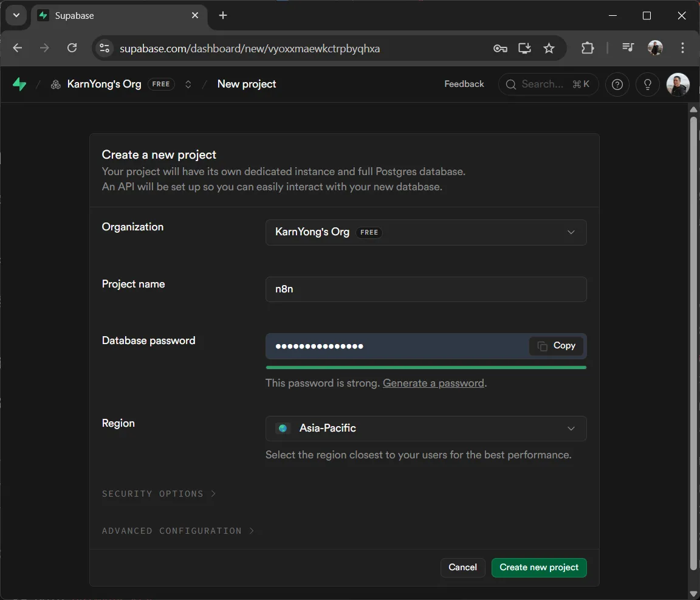Click the install app icon in address bar
700x600 pixels.
click(x=524, y=48)
